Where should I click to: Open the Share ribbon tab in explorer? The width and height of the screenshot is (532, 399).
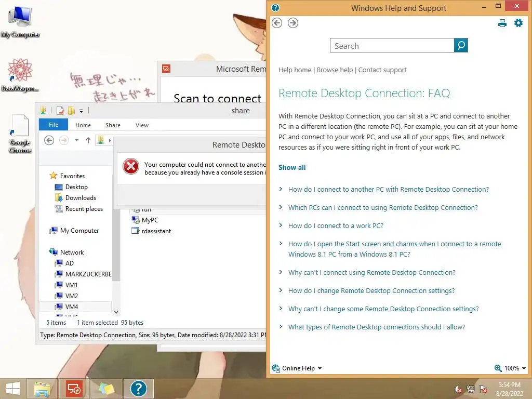[113, 125]
